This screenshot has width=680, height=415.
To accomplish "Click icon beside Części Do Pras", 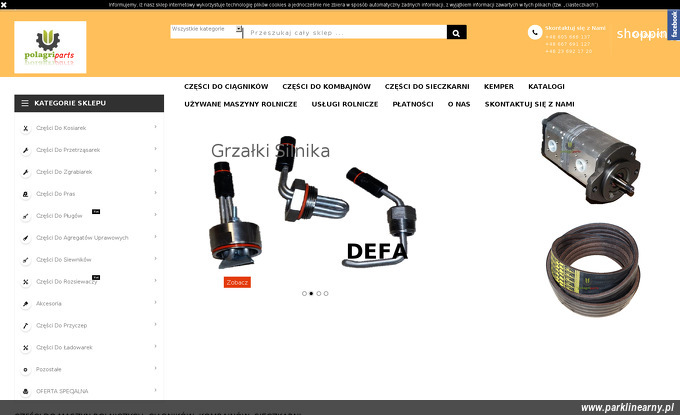I will [x=26, y=194].
